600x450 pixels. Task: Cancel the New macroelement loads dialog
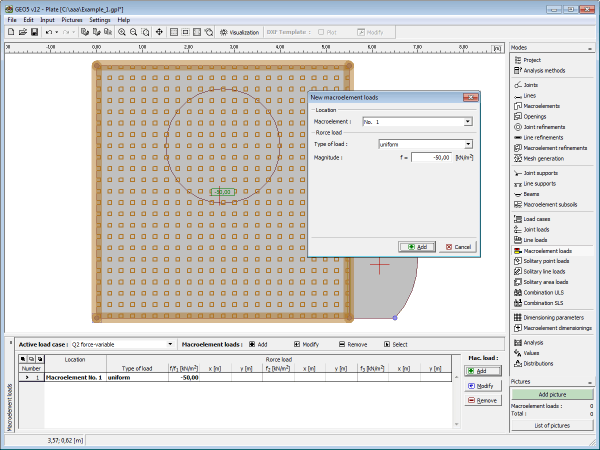pos(458,246)
